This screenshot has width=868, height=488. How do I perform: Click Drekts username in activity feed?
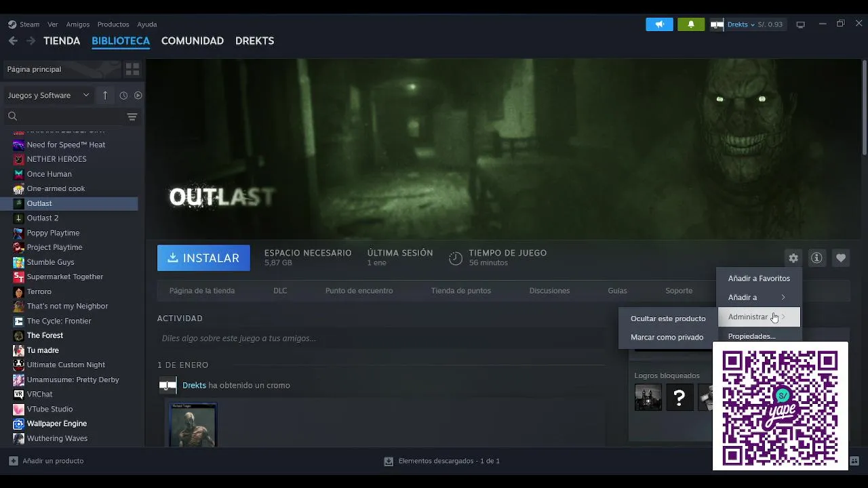[x=194, y=386]
